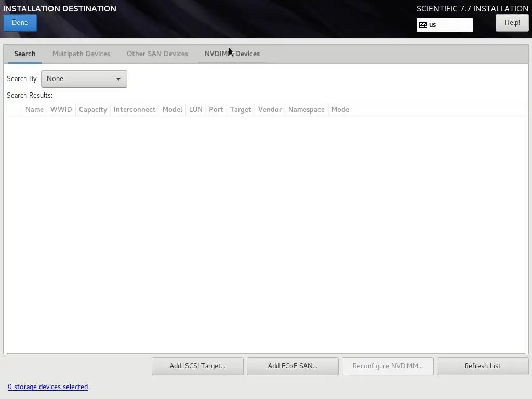This screenshot has width=532, height=399.
Task: Switch to the Multipath Devices tab
Action: (x=82, y=54)
